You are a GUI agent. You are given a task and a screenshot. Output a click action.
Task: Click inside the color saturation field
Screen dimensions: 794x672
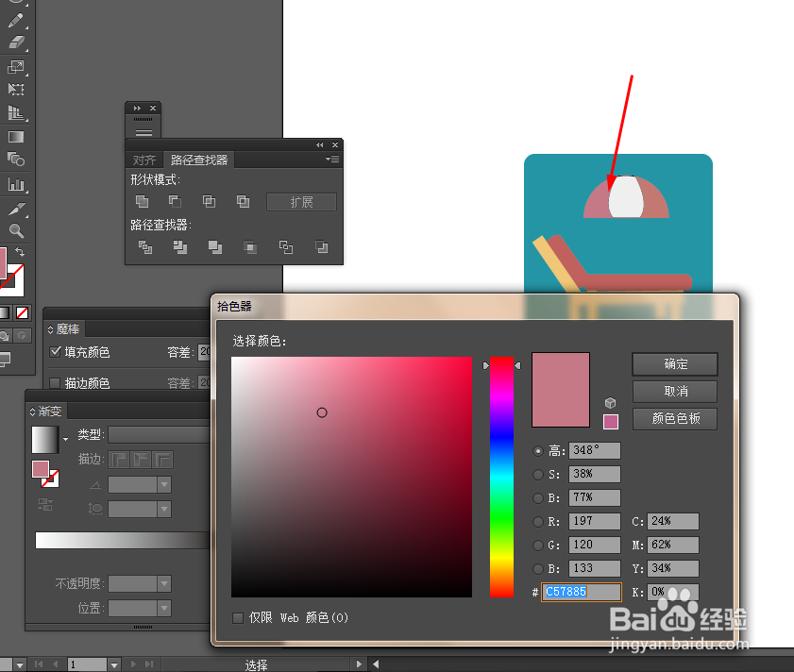tap(351, 477)
